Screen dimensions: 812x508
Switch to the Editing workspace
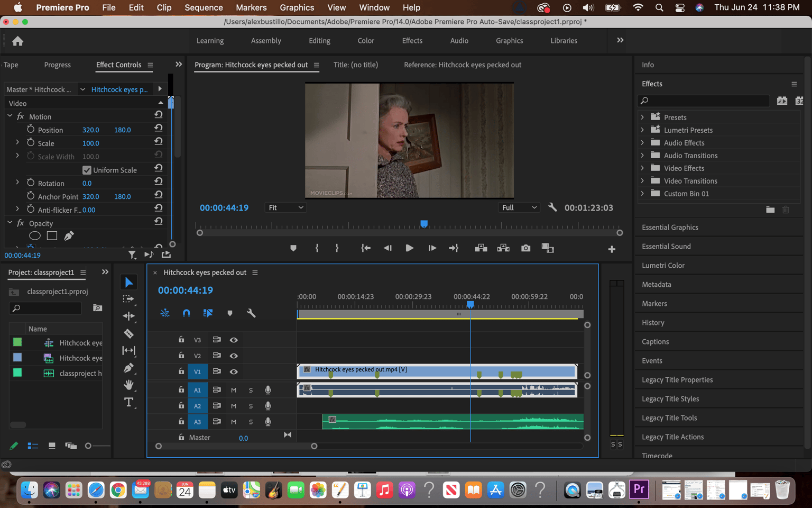(x=319, y=41)
